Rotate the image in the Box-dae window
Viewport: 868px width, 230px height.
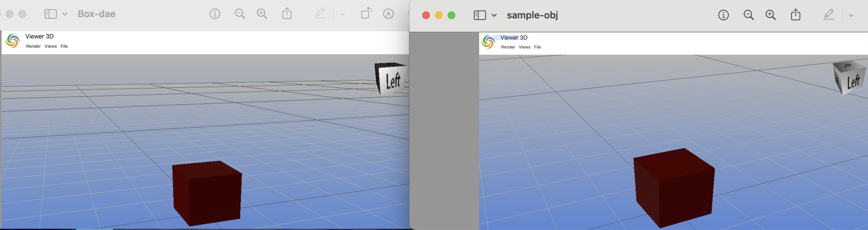click(x=366, y=13)
